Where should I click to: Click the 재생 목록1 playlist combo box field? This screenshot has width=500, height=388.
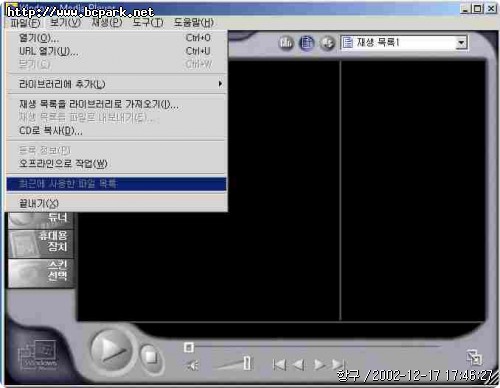point(404,43)
